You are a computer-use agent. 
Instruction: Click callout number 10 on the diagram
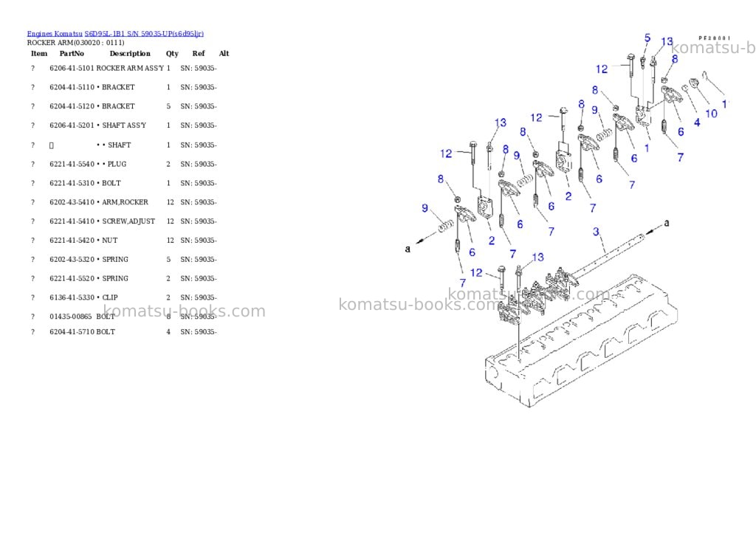[711, 114]
